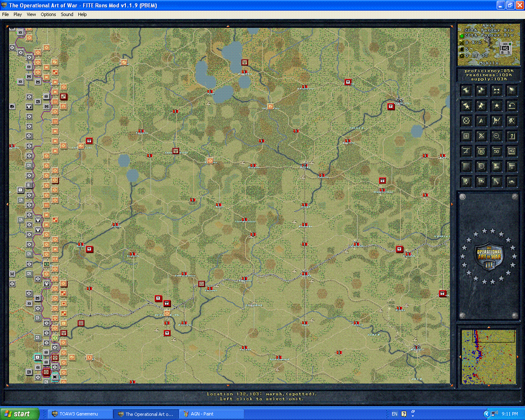Open the File menu
This screenshot has height=420, width=525.
tap(5, 14)
